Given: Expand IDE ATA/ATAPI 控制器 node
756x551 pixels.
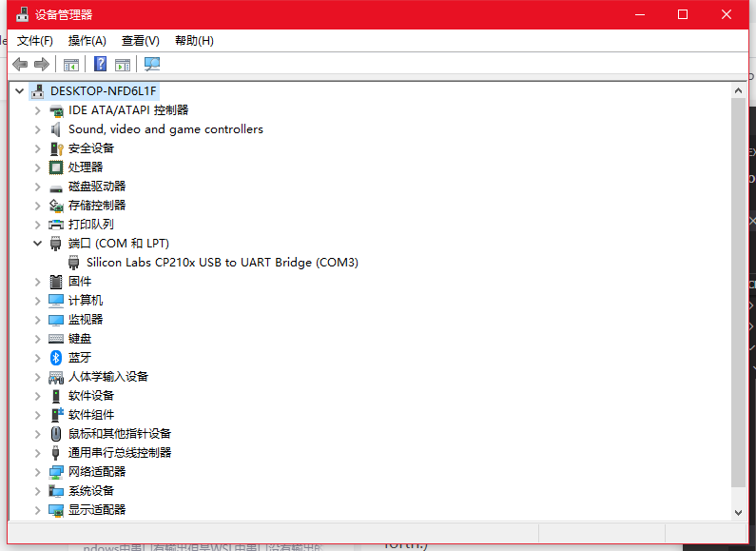Looking at the screenshot, I should coord(38,110).
